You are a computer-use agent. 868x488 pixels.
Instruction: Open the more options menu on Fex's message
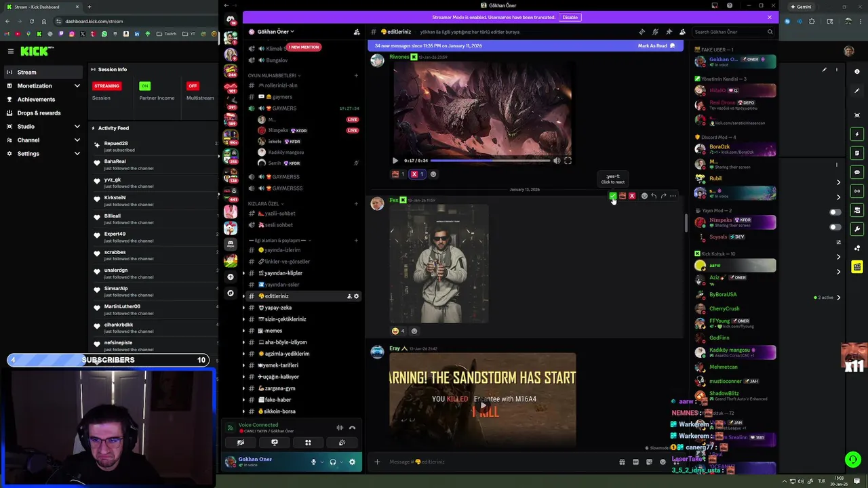(x=673, y=196)
